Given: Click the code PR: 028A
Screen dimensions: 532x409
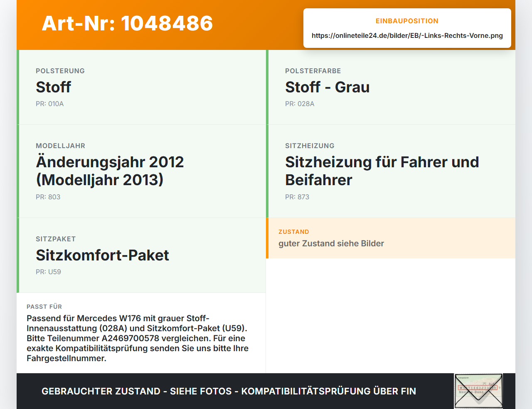Looking at the screenshot, I should point(300,104).
